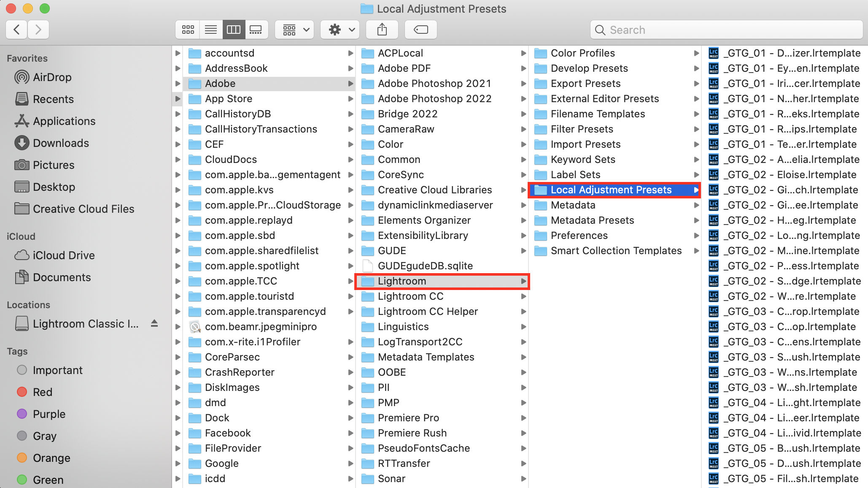Focus the Search field
The width and height of the screenshot is (868, 488).
726,30
